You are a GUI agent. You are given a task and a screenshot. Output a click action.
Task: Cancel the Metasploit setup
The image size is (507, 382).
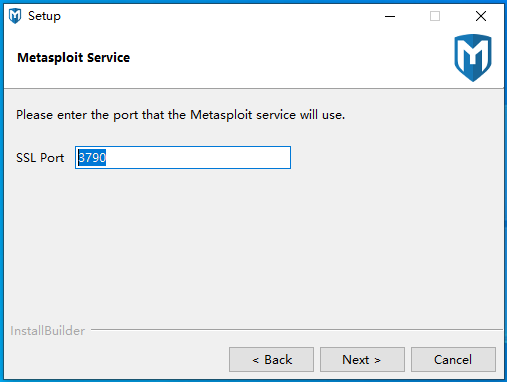pos(453,360)
